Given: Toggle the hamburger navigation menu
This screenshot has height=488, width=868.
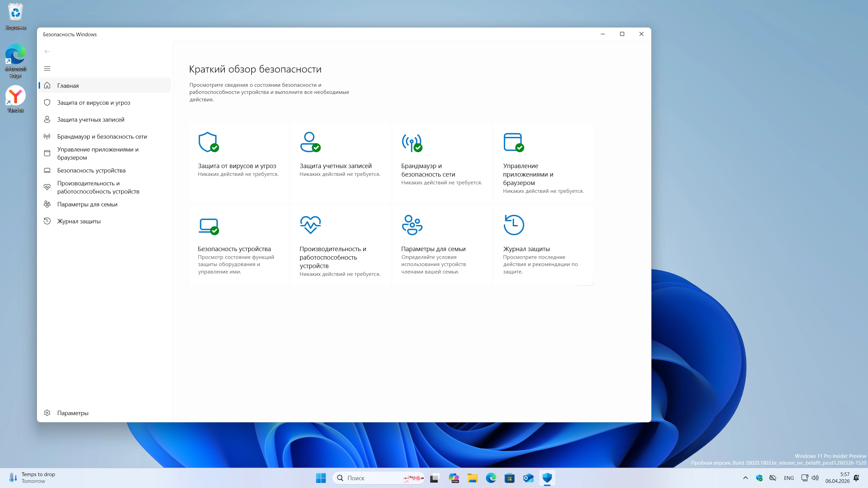Looking at the screenshot, I should [47, 68].
